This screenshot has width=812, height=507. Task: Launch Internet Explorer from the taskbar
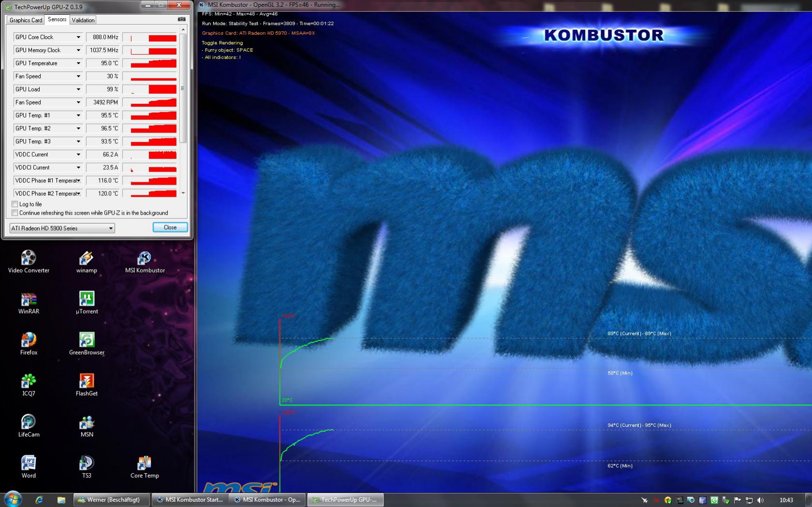(x=39, y=500)
